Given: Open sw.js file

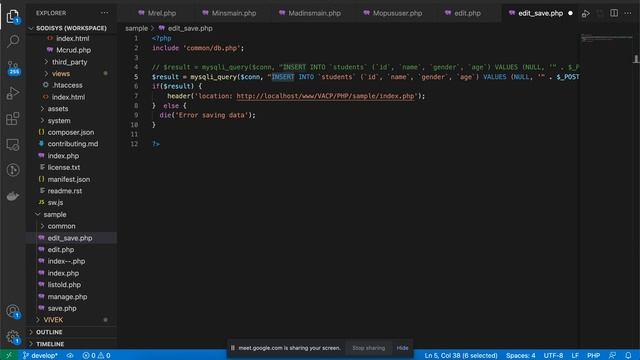Looking at the screenshot, I should (x=55, y=202).
